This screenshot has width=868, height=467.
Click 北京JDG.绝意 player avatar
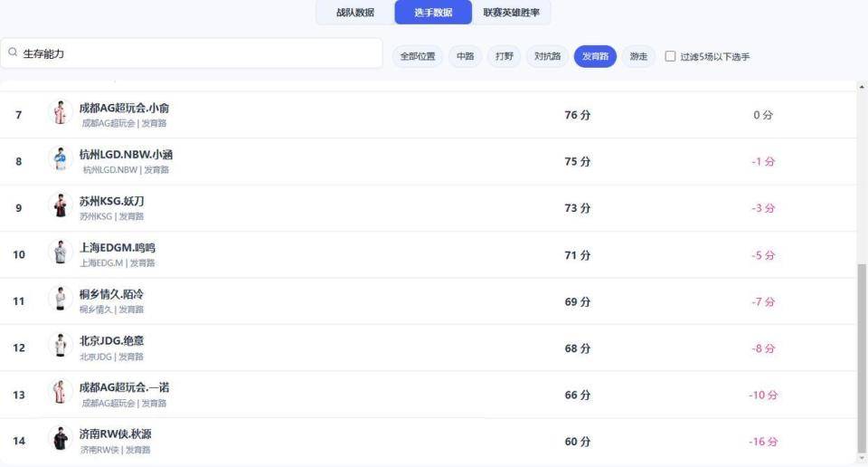click(60, 347)
